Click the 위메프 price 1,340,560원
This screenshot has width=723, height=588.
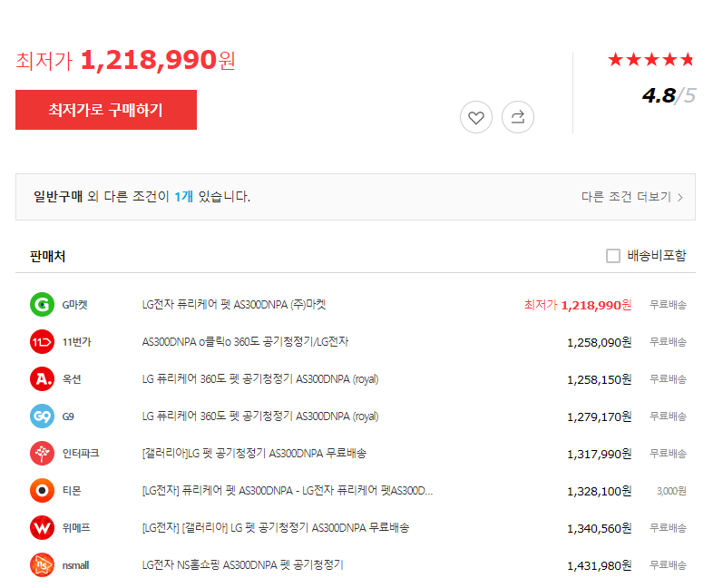point(599,528)
